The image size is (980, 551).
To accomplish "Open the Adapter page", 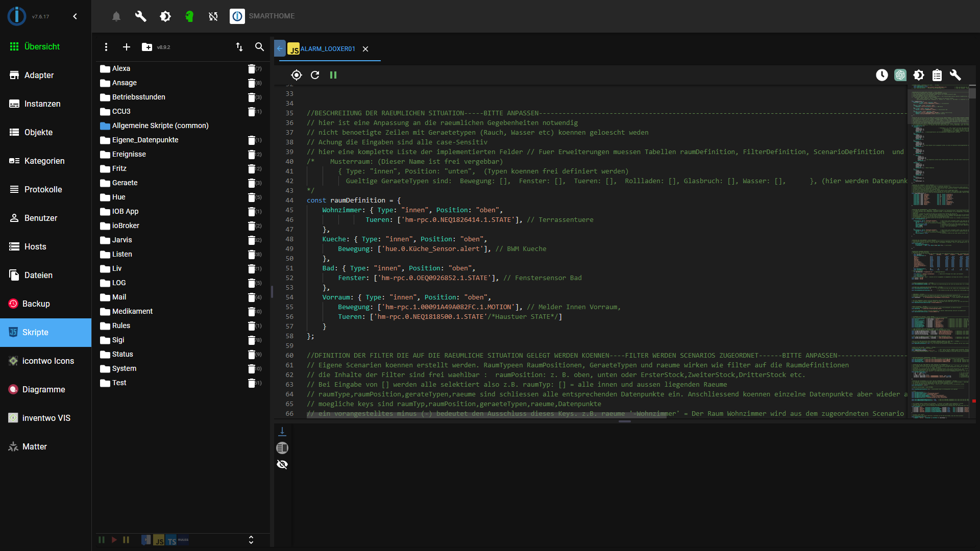I will click(x=45, y=75).
